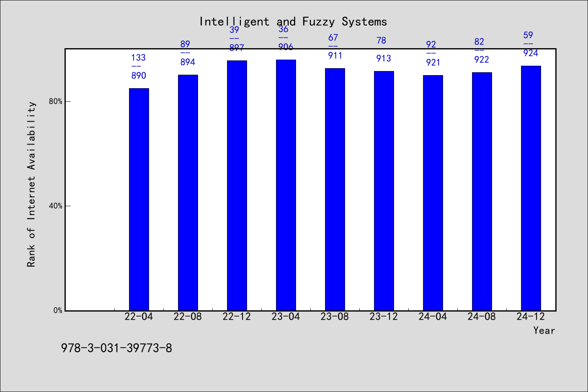The width and height of the screenshot is (588, 392).
Task: Click the value 911 above 23-08 bar
Action: click(x=335, y=56)
